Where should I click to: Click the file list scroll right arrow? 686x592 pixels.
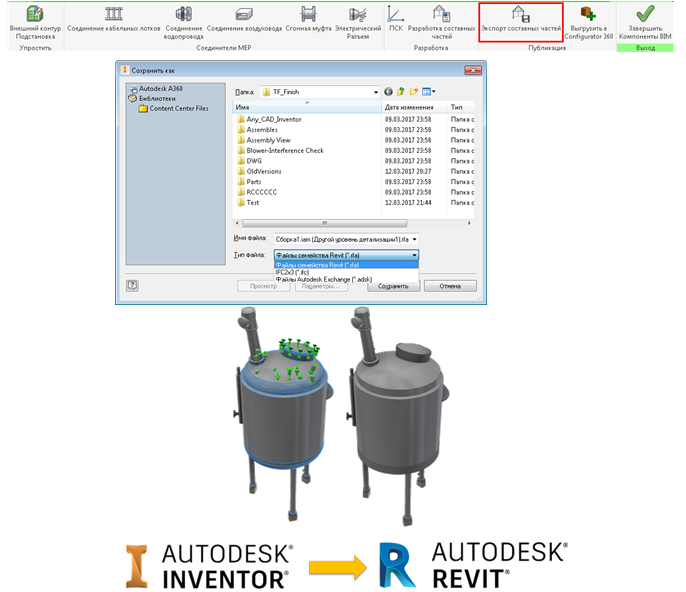pyautogui.click(x=469, y=223)
